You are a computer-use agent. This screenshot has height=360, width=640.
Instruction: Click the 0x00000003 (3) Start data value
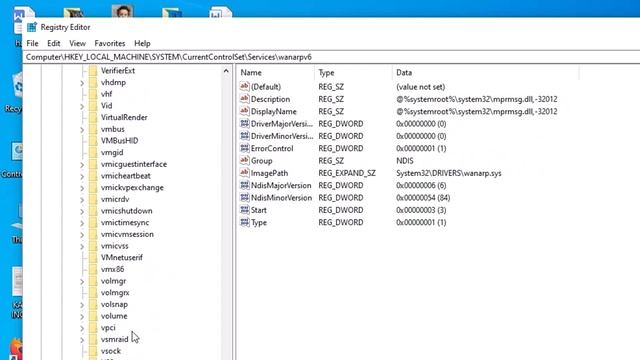coord(421,210)
